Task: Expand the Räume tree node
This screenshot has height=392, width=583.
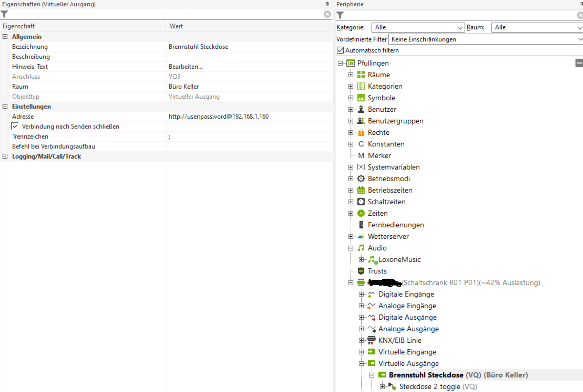Action: (351, 75)
